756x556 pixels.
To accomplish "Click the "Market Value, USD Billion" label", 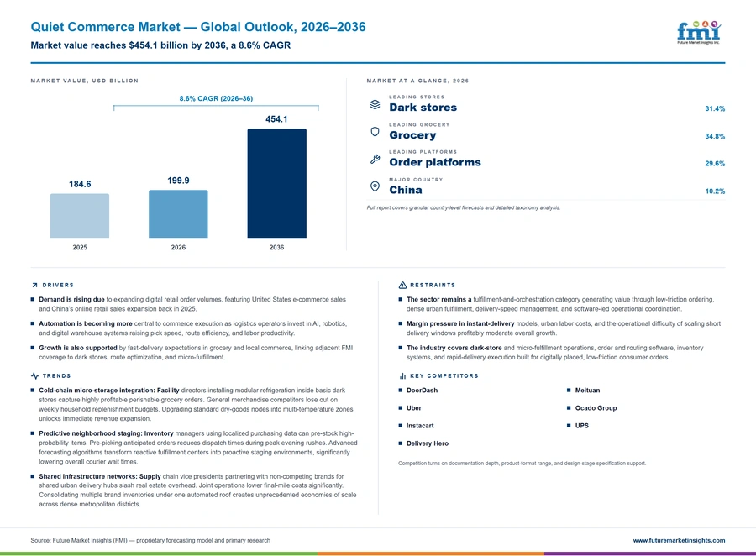I will coord(84,81).
